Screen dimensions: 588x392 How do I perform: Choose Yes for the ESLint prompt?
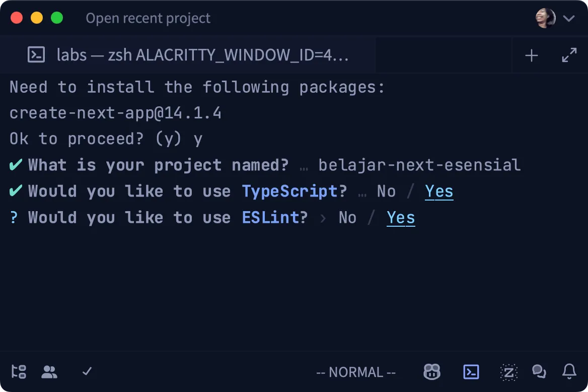[401, 218]
